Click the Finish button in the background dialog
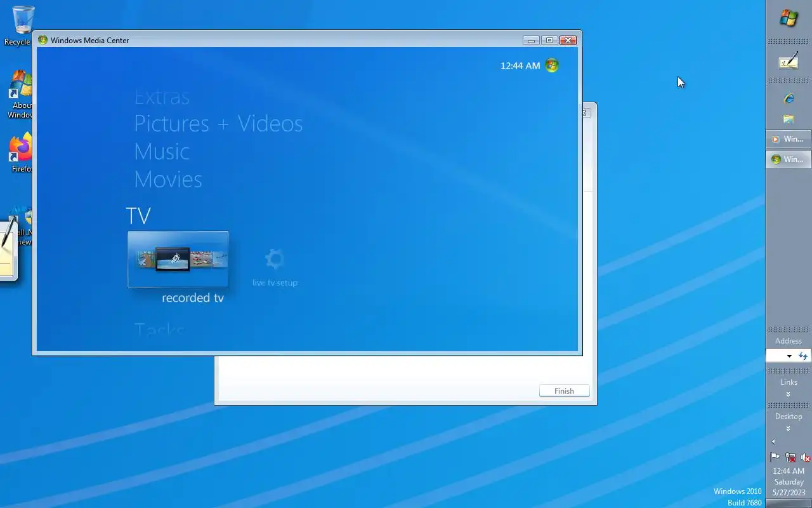 click(564, 391)
